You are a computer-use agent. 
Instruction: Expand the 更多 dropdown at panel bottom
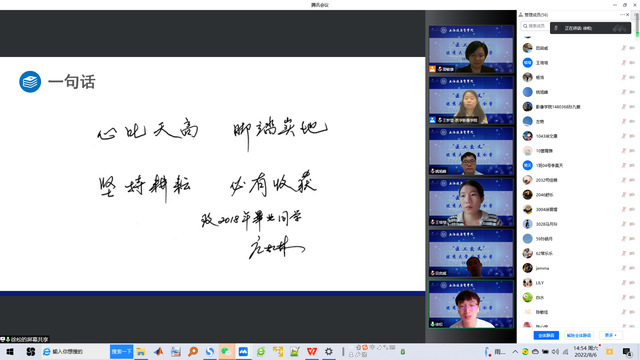click(611, 335)
